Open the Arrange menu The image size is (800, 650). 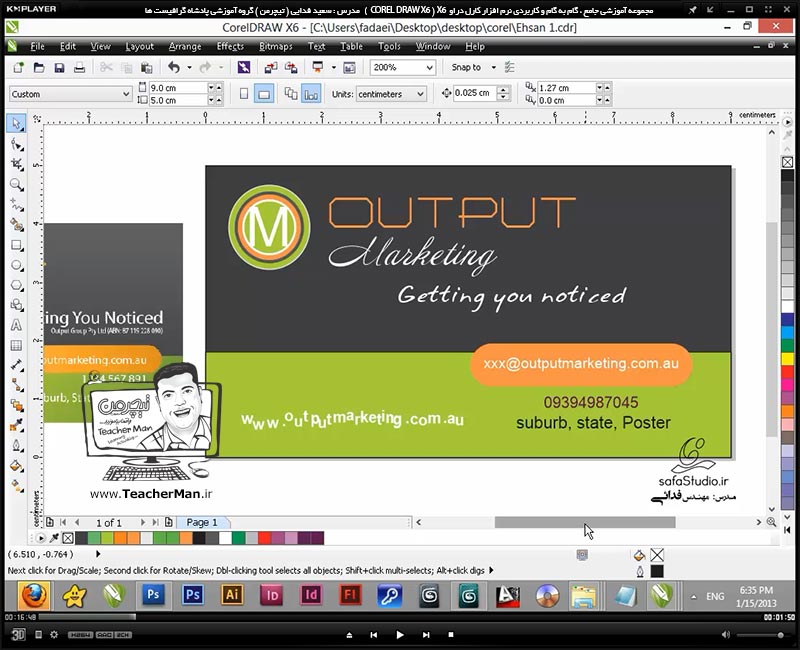click(185, 46)
